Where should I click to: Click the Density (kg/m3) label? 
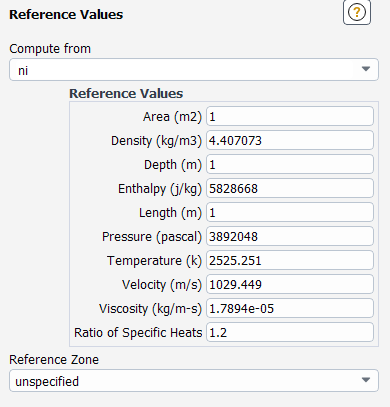(156, 141)
